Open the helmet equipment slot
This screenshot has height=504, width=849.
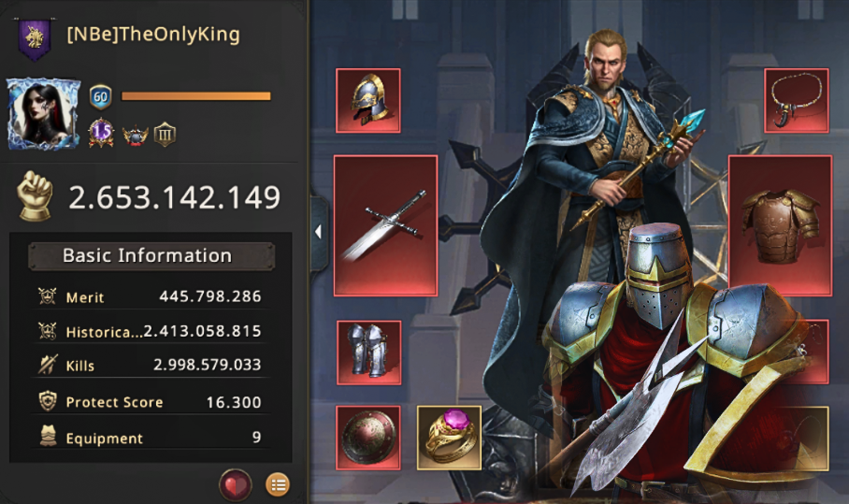[x=368, y=100]
